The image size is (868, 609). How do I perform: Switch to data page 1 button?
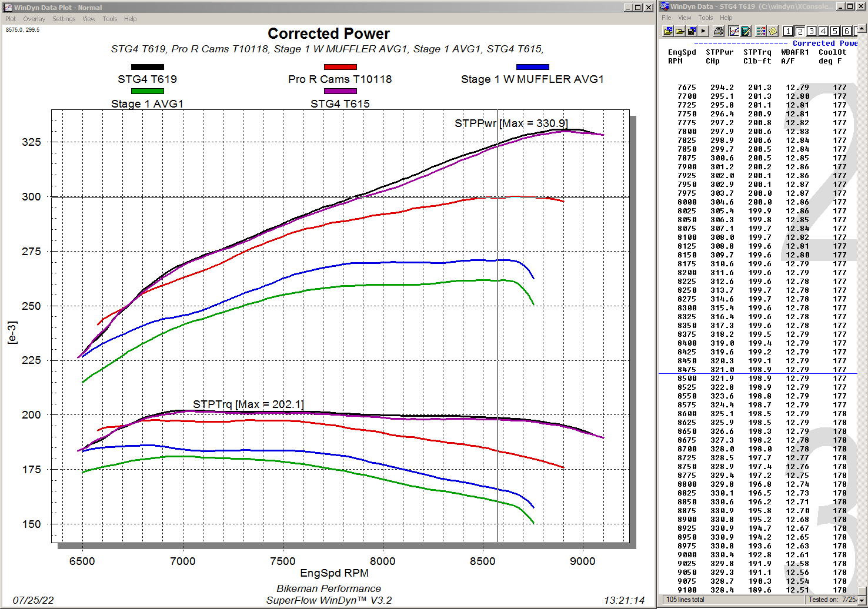tap(788, 31)
